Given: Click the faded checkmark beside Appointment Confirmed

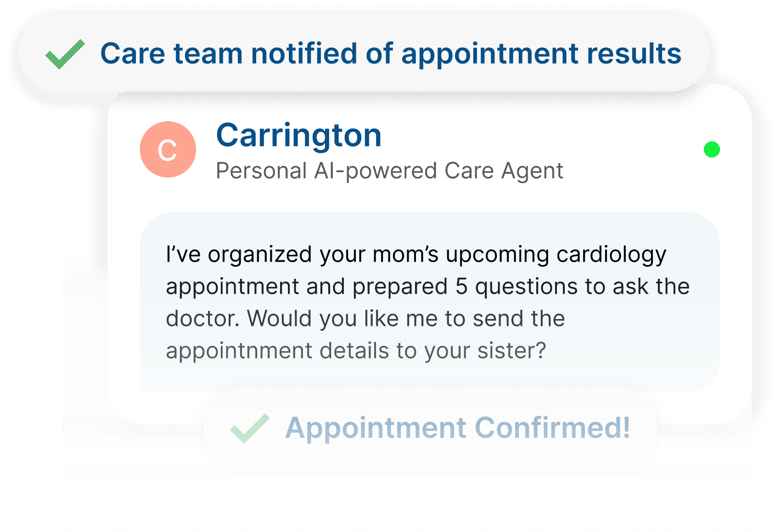Looking at the screenshot, I should click(250, 428).
